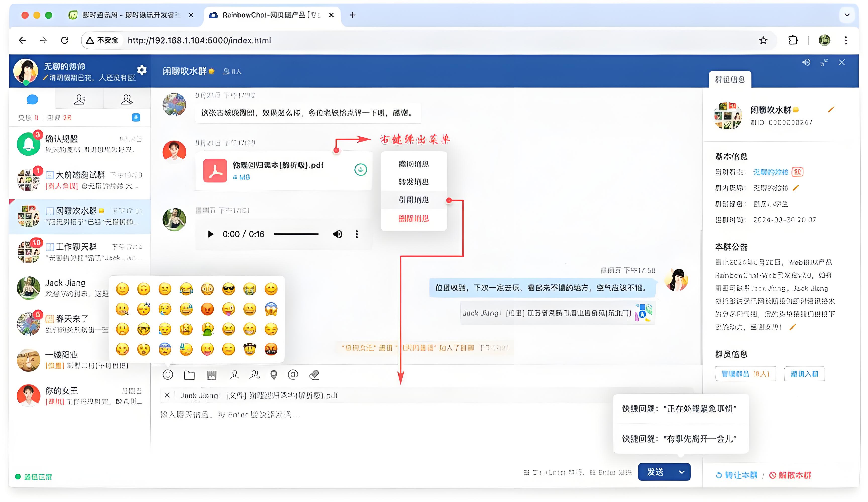Switch to the chat messages tab
Viewport: 868px width, 502px height.
32,99
